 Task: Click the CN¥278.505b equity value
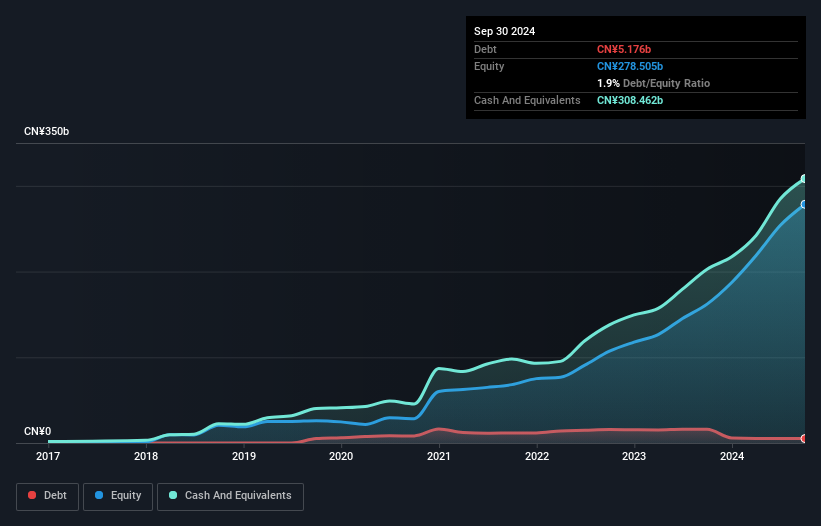click(630, 66)
